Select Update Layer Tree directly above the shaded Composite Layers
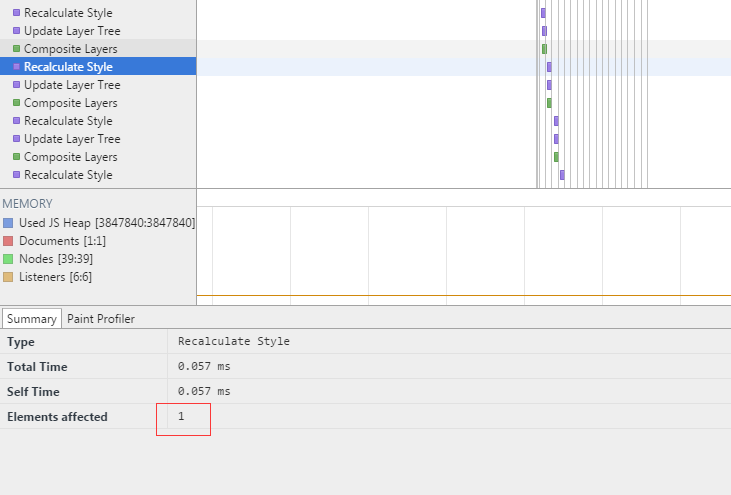731x495 pixels. click(x=98, y=31)
